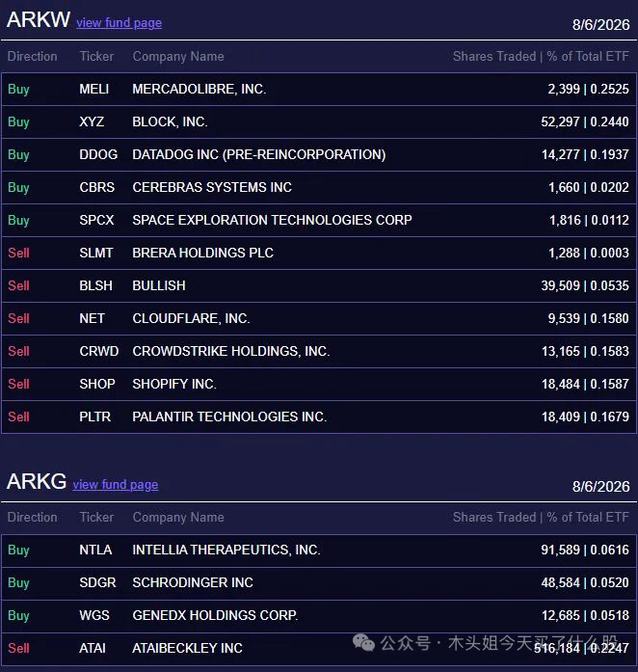
Task: Select the PLTR ticker cell
Action: 94,417
